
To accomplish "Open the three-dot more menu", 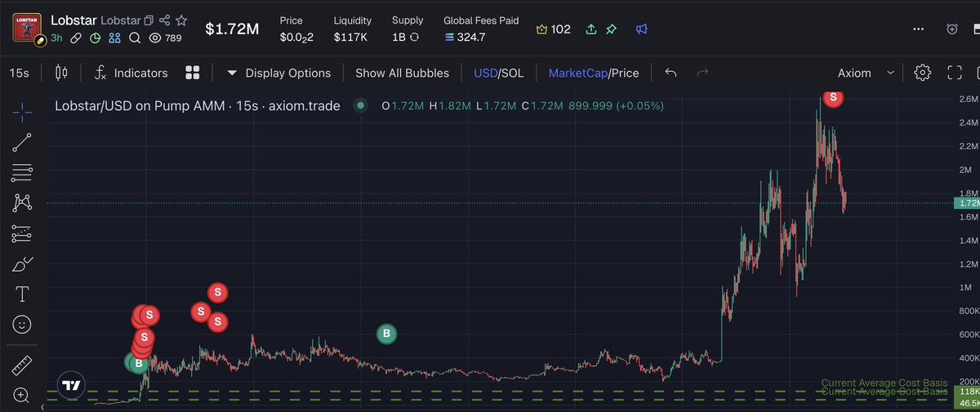I will (920, 29).
